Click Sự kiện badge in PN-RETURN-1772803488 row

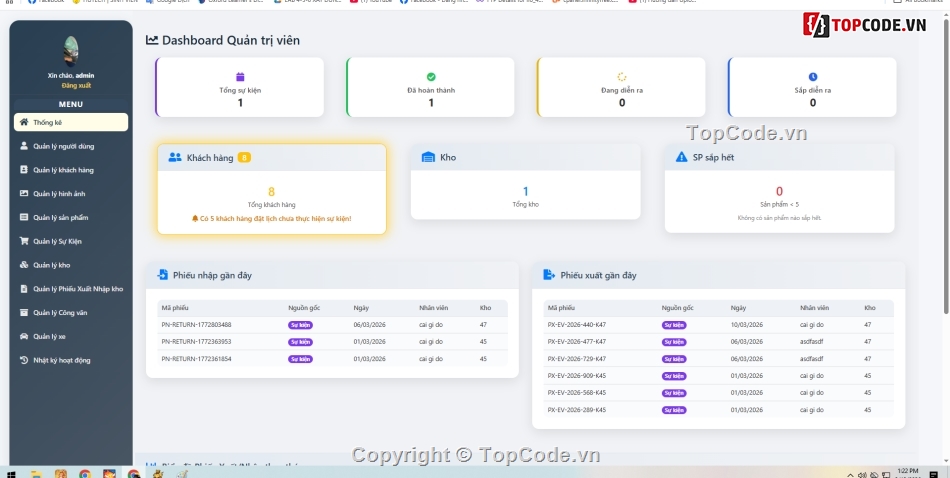coord(301,325)
